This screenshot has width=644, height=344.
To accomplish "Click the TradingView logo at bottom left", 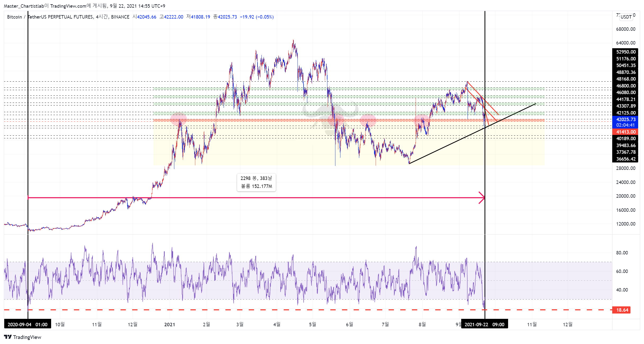I will 23,337.
